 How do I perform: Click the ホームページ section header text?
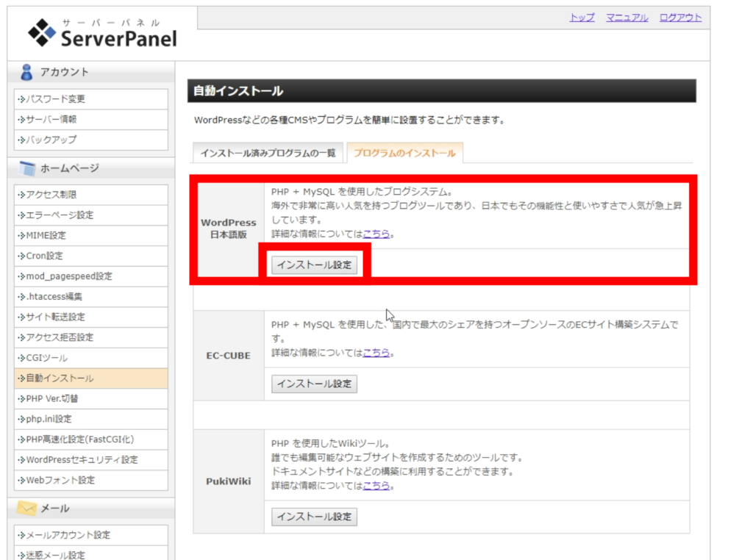[x=70, y=168]
